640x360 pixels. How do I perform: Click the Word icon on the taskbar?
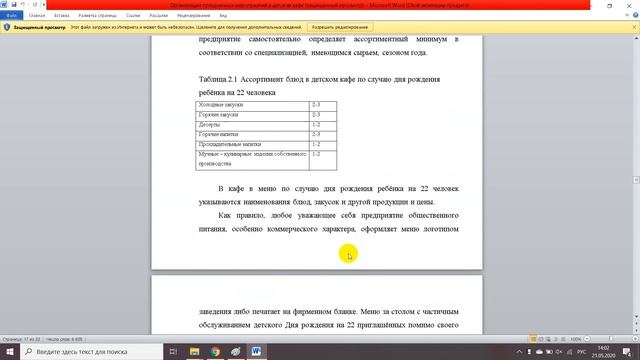pyautogui.click(x=256, y=351)
